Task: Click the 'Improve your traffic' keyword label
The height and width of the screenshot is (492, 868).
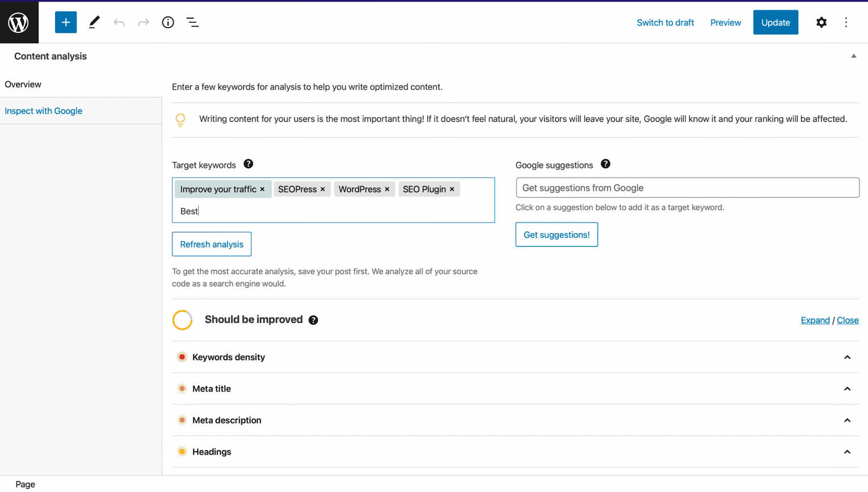Action: pos(218,190)
